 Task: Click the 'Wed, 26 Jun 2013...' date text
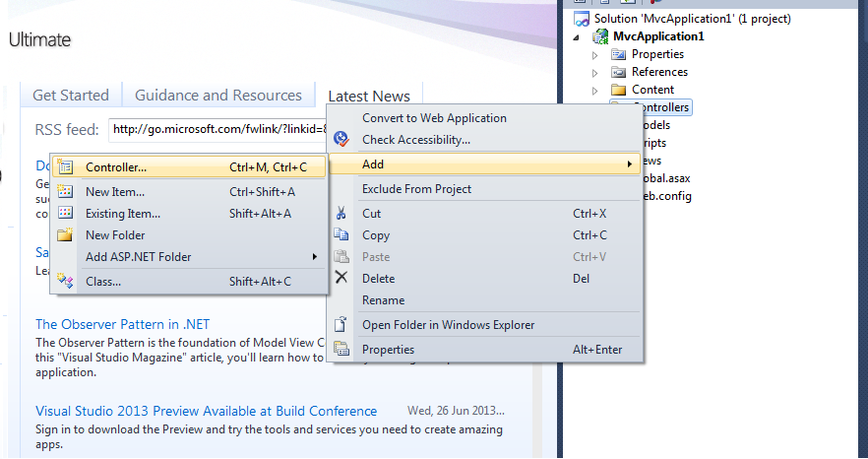[456, 411]
